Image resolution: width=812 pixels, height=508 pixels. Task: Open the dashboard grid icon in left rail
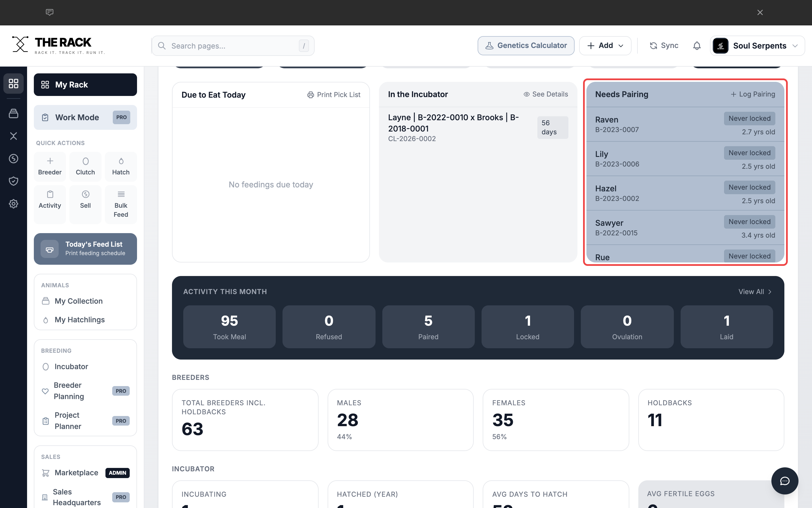click(14, 83)
